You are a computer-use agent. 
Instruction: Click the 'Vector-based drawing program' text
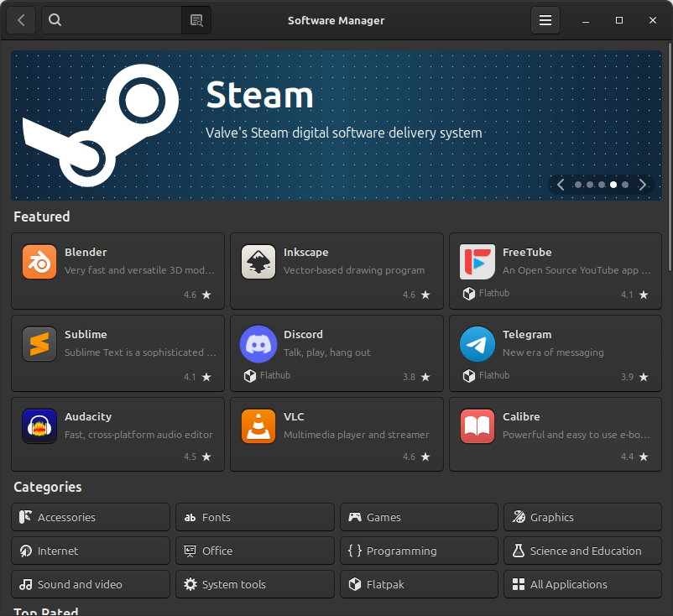(x=354, y=270)
